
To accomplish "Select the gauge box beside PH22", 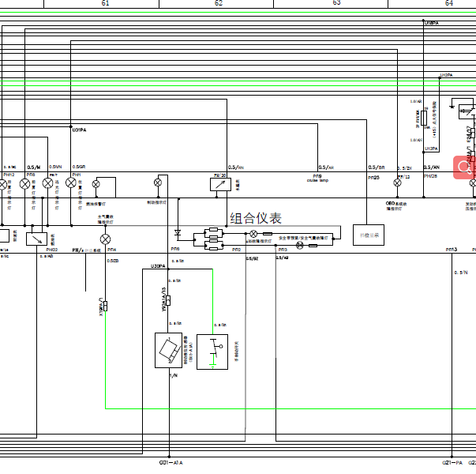I will [x=37, y=239].
